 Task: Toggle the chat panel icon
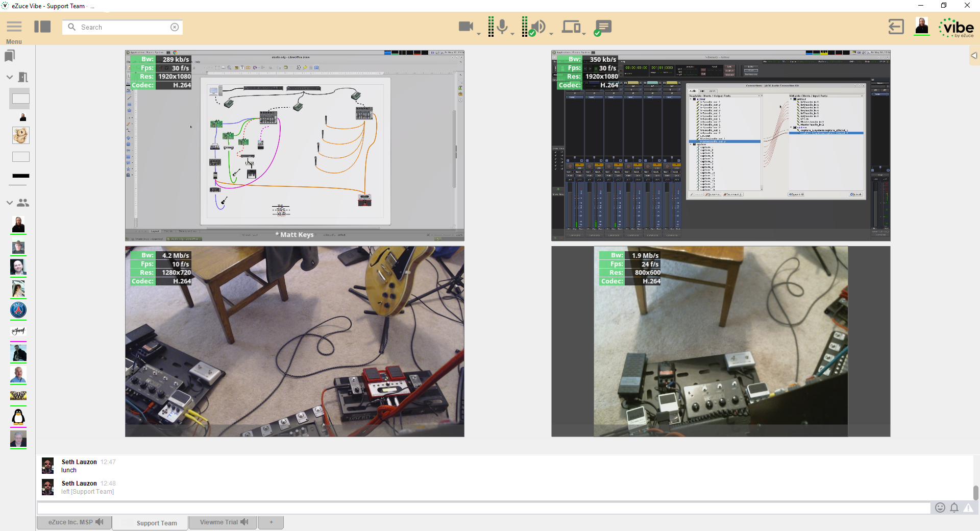tap(603, 27)
